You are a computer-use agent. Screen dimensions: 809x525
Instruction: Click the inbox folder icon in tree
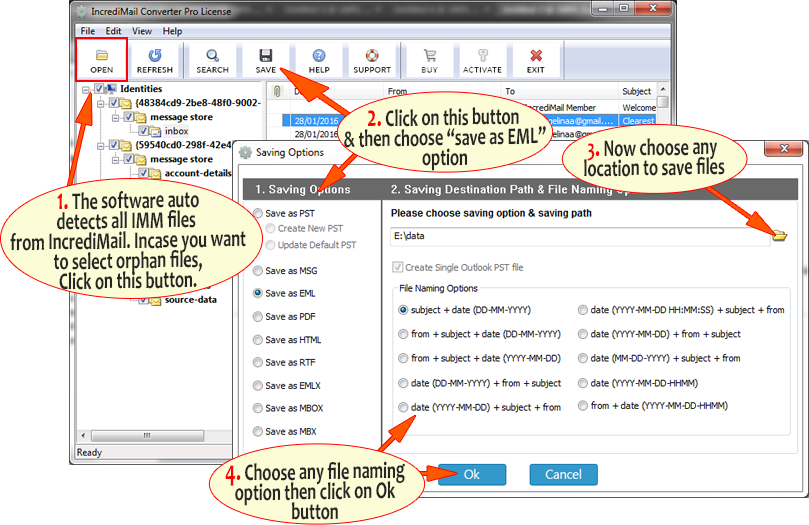click(x=155, y=131)
